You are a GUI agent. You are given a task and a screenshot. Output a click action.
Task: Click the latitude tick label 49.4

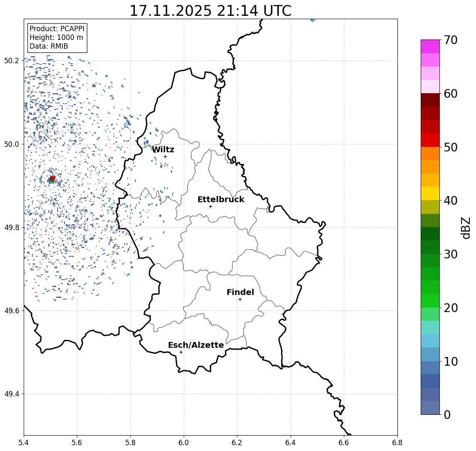(x=12, y=394)
